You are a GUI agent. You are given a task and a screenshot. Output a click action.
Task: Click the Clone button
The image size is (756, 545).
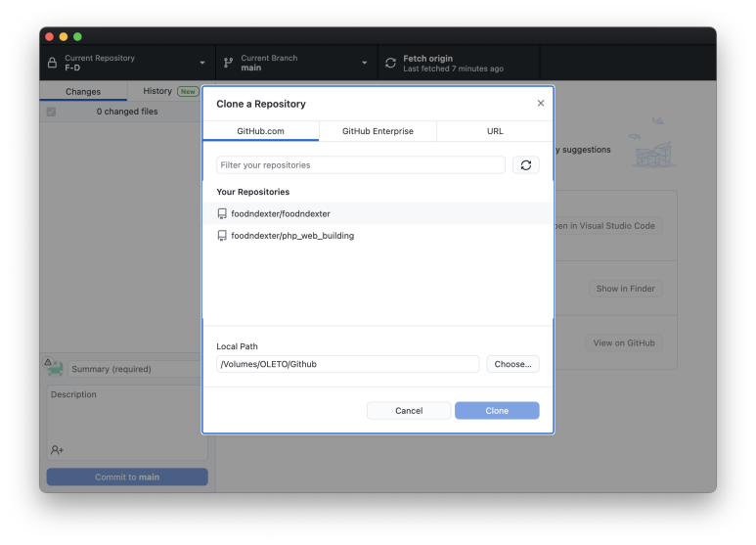click(x=497, y=410)
